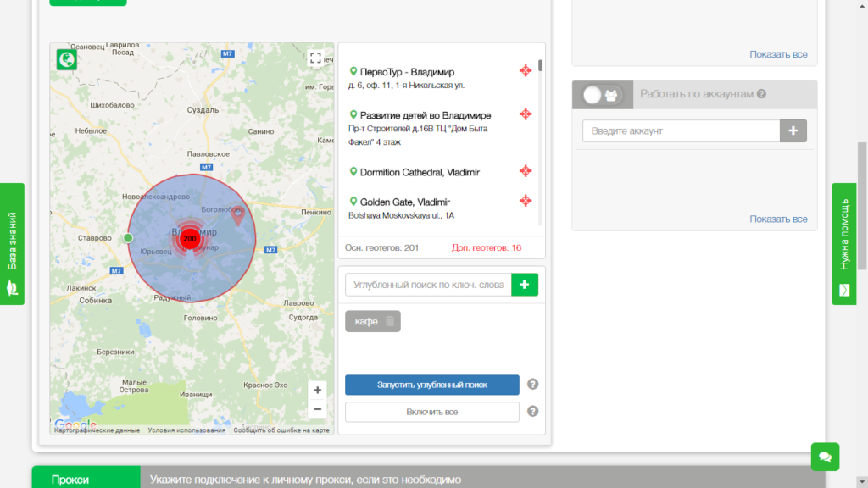The image size is (868, 488).
Task: Click the red move icon for ПервоТур - Владимир
Action: click(x=526, y=70)
